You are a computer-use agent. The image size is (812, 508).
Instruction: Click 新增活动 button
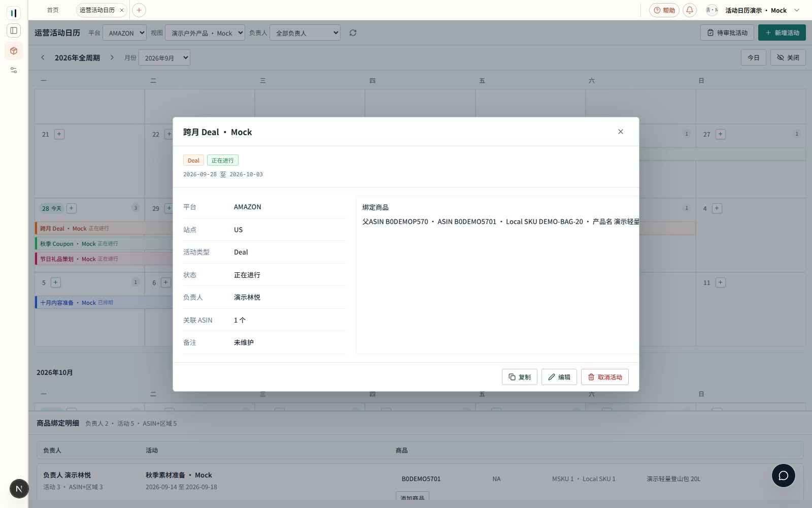[782, 33]
